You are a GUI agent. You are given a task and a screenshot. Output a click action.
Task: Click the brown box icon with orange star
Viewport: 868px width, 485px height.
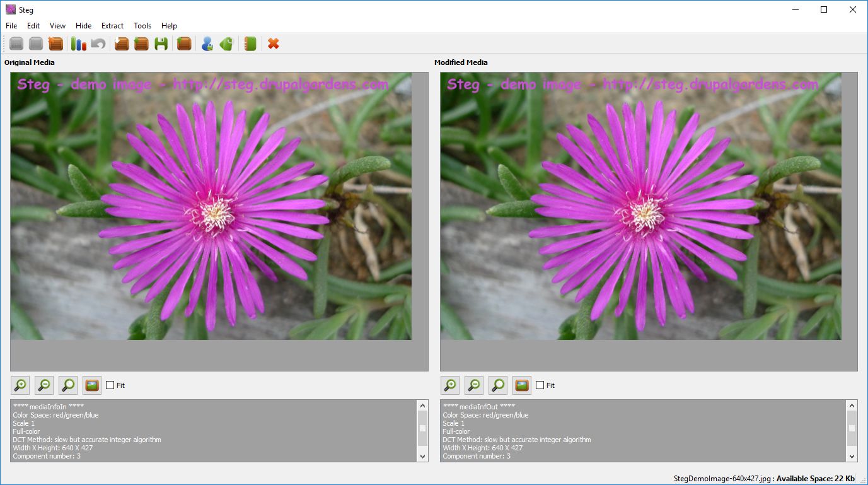click(x=55, y=44)
